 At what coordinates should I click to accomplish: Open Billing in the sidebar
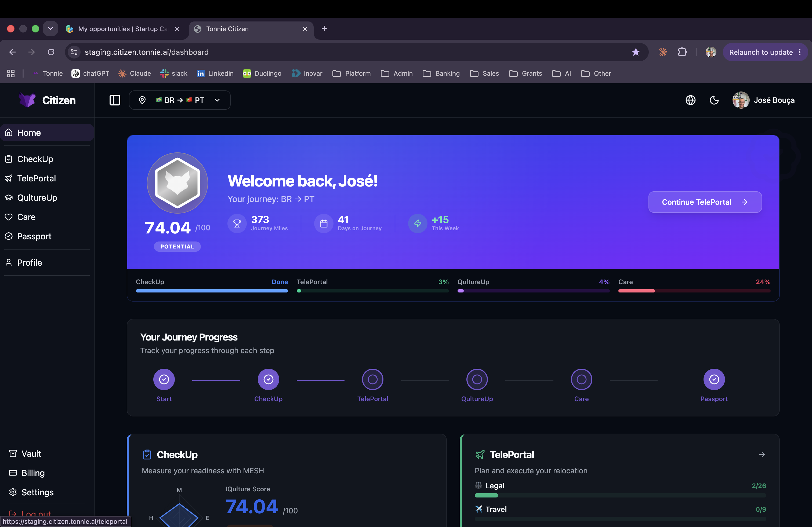(x=47, y=473)
